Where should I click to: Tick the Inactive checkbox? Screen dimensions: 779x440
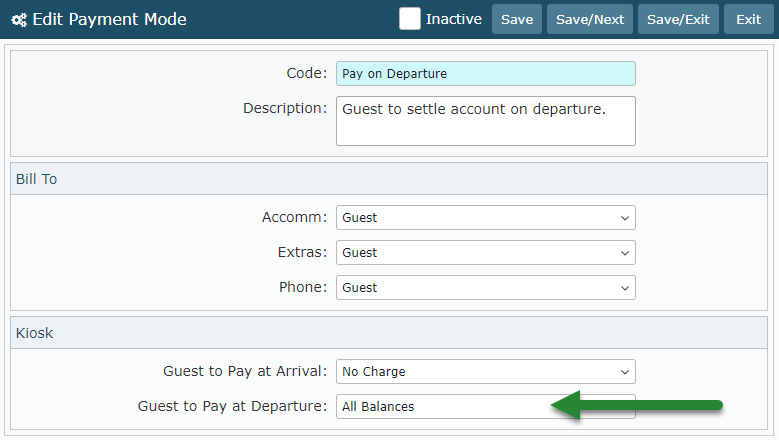410,19
